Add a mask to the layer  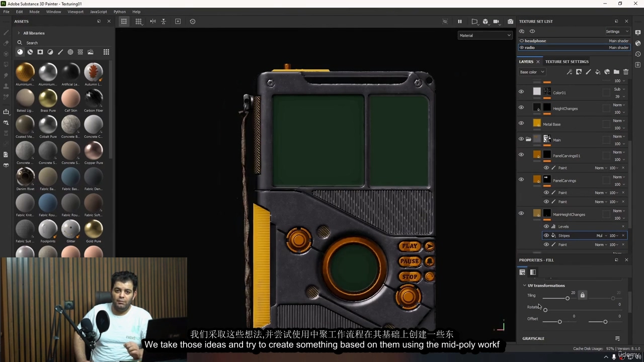pos(579,72)
